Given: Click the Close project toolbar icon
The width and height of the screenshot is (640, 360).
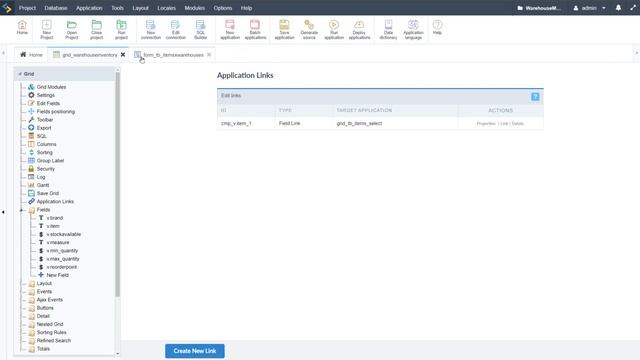Looking at the screenshot, I should click(x=96, y=30).
